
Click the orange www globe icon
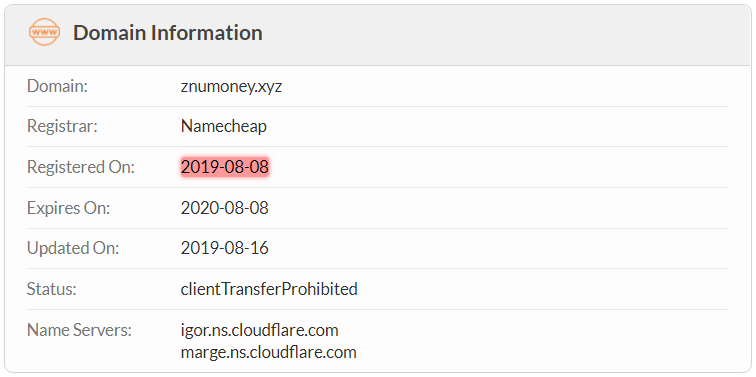pos(44,32)
